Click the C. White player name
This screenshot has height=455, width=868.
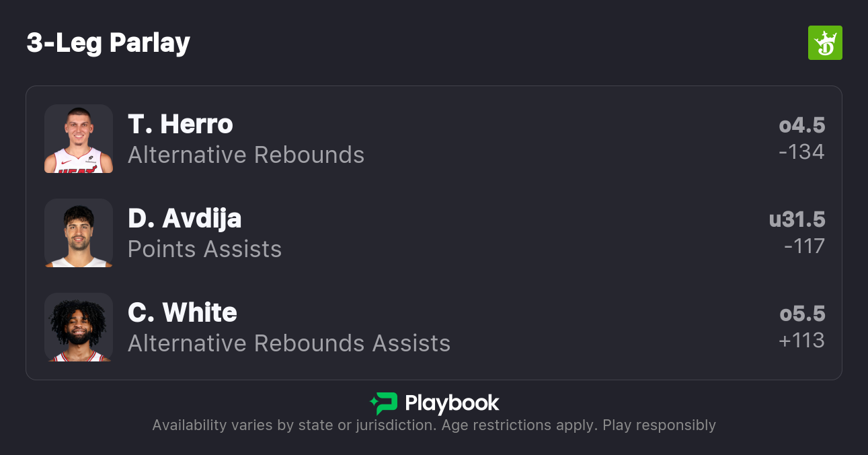[x=182, y=313]
